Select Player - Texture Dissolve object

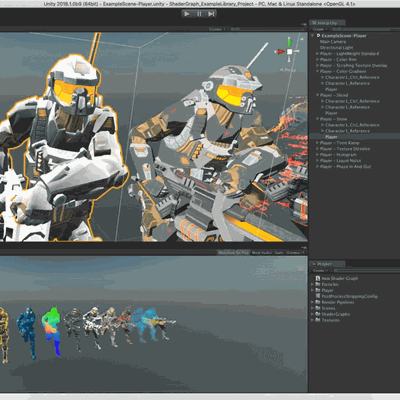coord(345,149)
